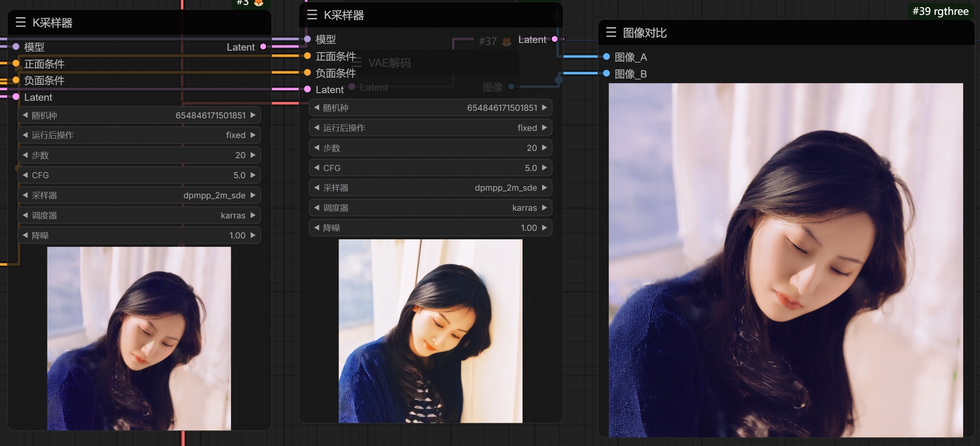
Task: Click 随机种 value 654846171501851 in left K采样器
Action: pos(210,115)
